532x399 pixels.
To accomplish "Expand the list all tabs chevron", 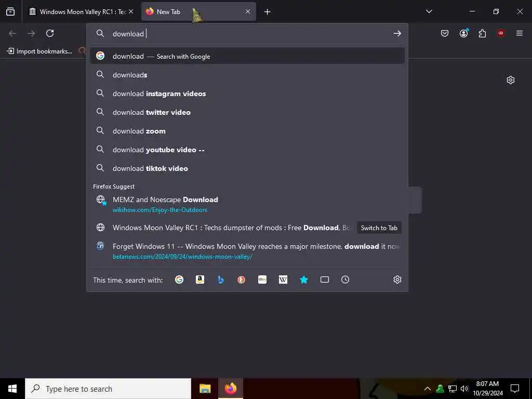I will pos(429,11).
